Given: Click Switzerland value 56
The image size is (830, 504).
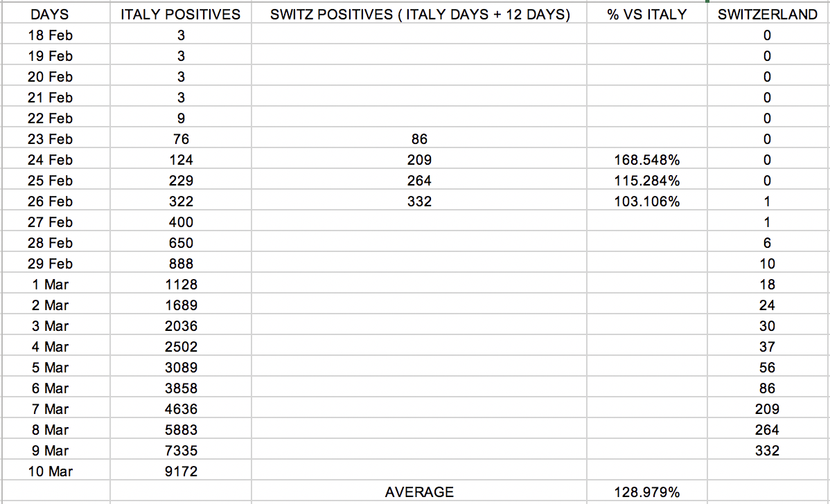Looking at the screenshot, I should pos(768,368).
